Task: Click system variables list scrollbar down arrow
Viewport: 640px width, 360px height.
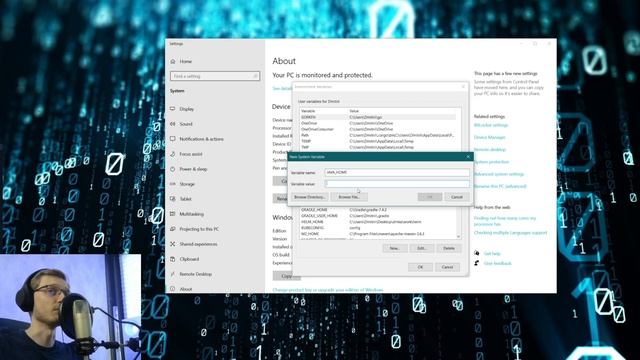Action: point(458,236)
